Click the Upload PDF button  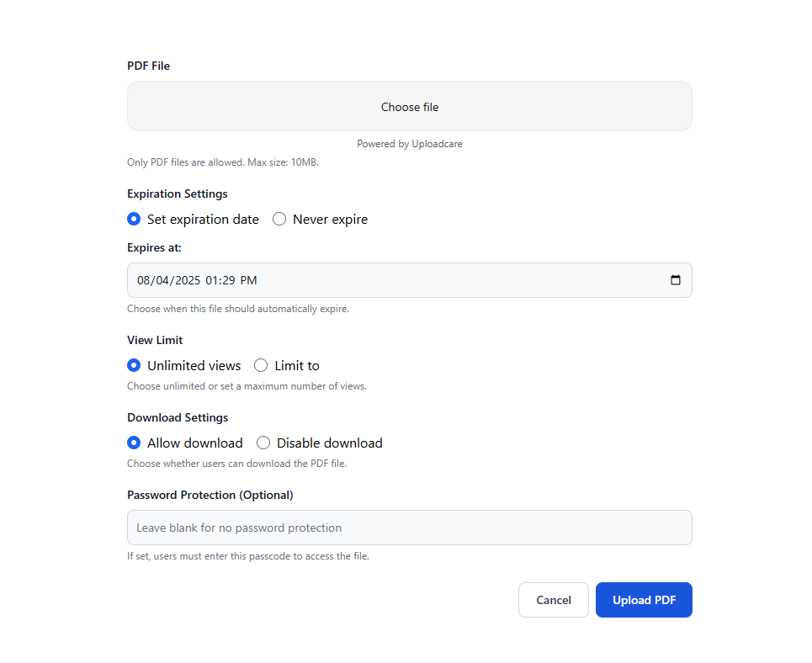pos(644,600)
